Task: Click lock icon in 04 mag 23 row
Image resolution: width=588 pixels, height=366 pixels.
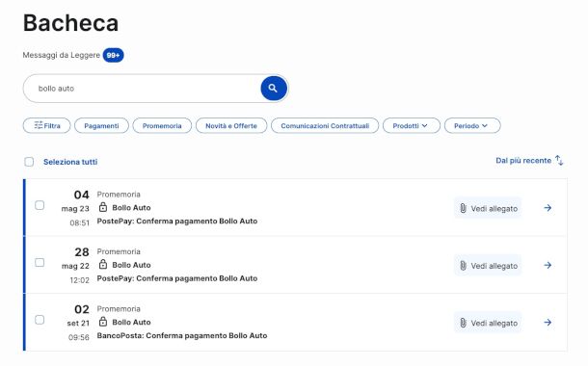Action: [103, 207]
